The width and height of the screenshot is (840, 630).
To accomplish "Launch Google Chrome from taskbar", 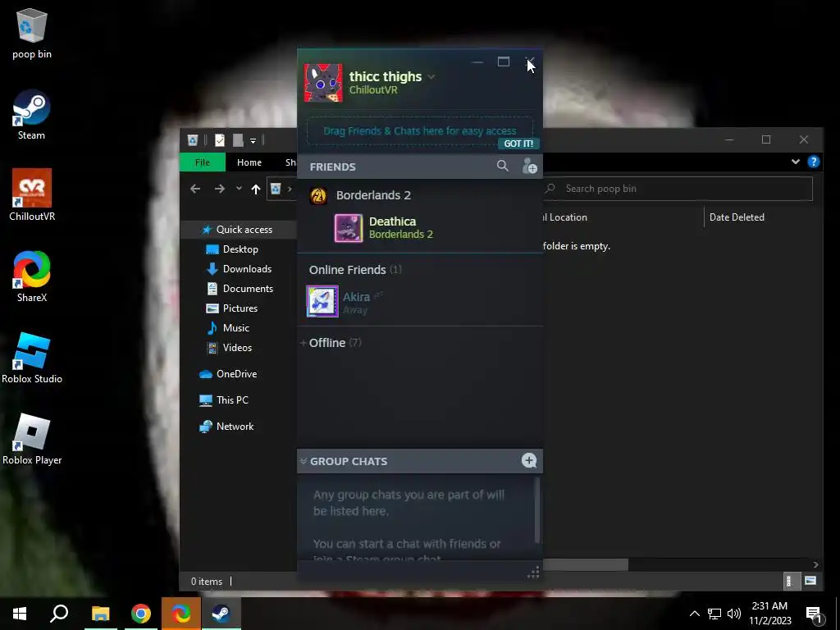I will 140,614.
